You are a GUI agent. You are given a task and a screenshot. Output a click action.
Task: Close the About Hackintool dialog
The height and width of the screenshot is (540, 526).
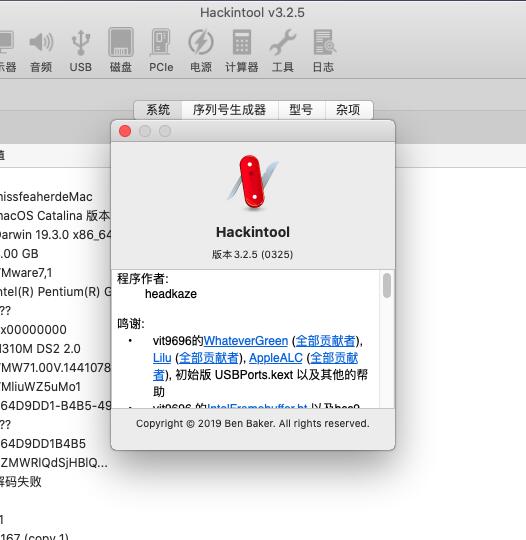(125, 131)
